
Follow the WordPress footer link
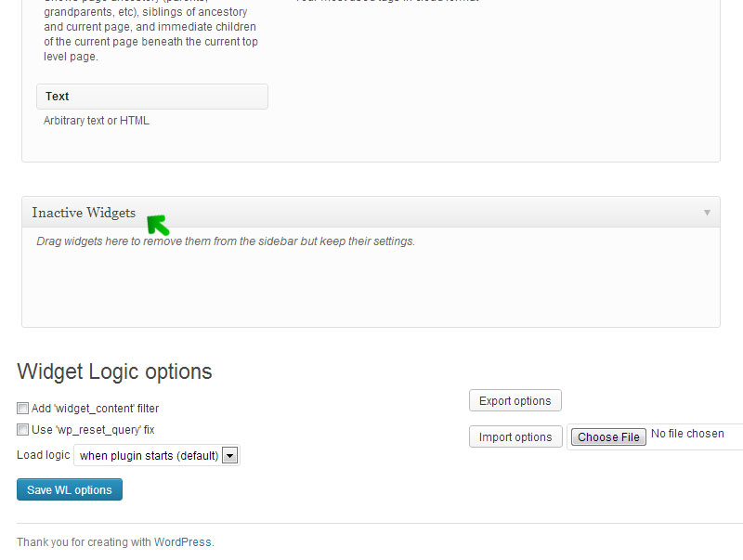[182, 542]
